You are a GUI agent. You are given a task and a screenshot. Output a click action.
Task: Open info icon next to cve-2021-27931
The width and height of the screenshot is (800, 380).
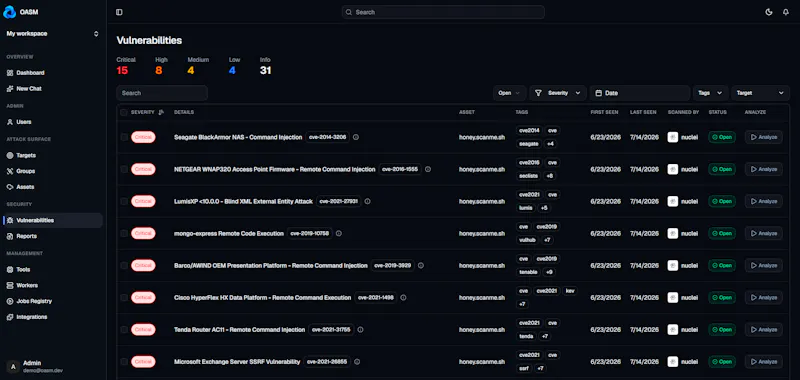[367, 201]
